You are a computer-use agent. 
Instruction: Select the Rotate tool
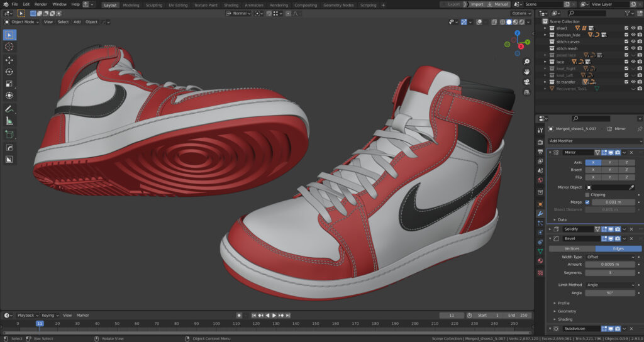[9, 72]
